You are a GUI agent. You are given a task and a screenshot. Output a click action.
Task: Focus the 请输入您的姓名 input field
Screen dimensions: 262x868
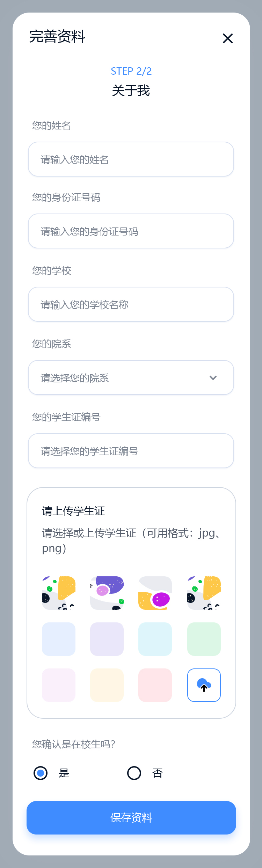(131, 159)
